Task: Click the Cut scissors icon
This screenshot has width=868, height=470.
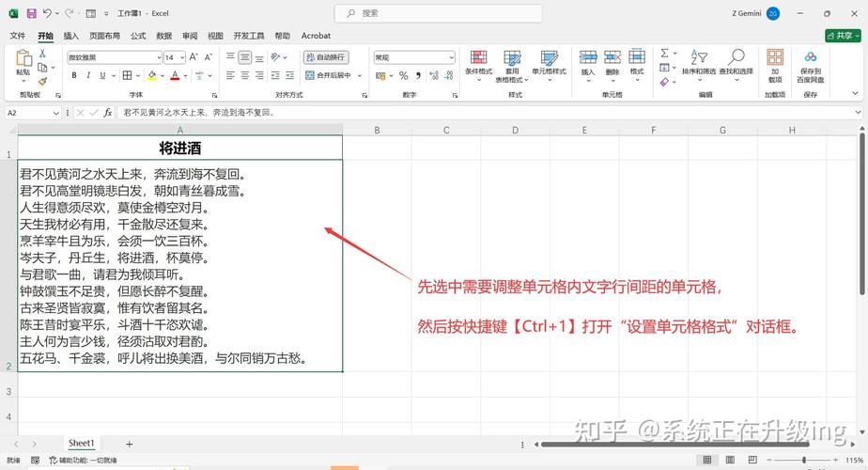Action: pyautogui.click(x=42, y=54)
